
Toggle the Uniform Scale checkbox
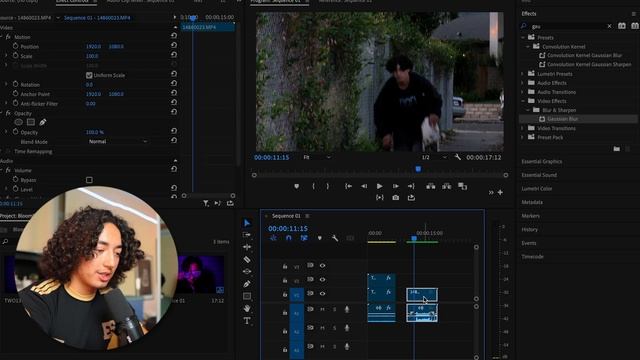click(x=89, y=75)
